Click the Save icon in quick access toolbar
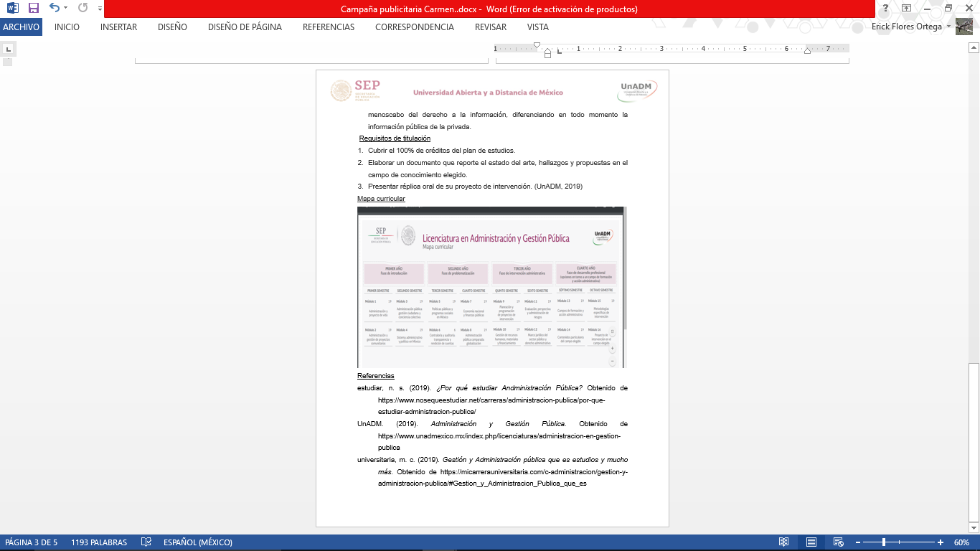This screenshot has width=980, height=551. tap(33, 9)
